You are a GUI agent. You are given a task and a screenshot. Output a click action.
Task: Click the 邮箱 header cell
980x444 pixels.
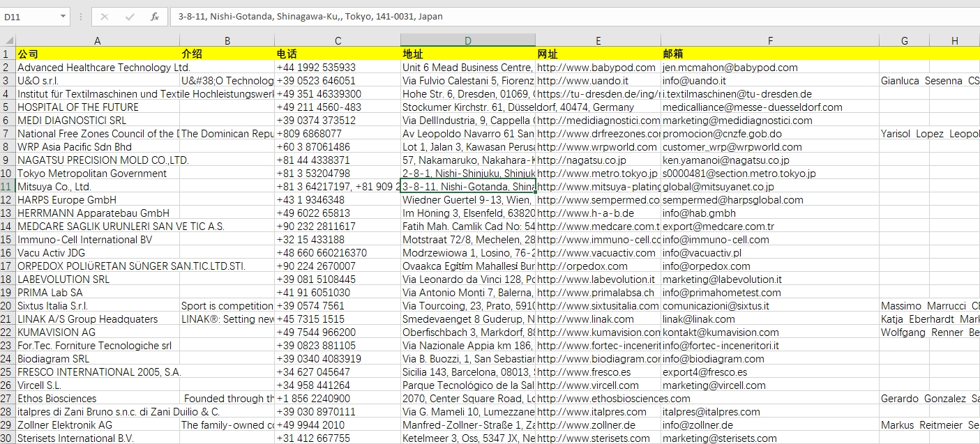(770, 54)
